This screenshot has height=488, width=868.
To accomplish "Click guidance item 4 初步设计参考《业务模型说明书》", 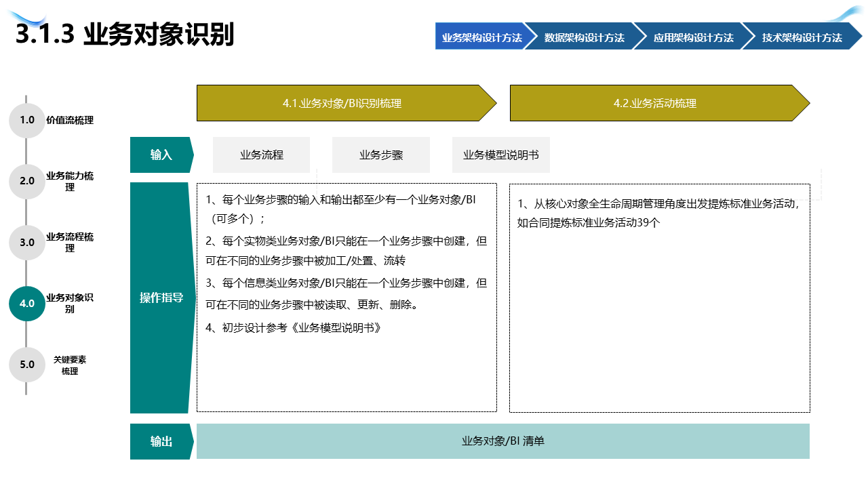I will tap(293, 327).
